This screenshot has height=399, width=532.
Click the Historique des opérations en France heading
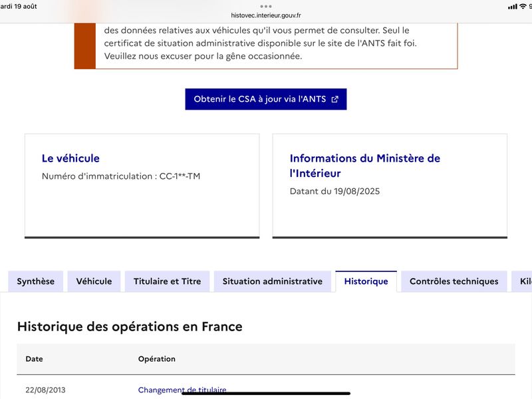tap(130, 327)
